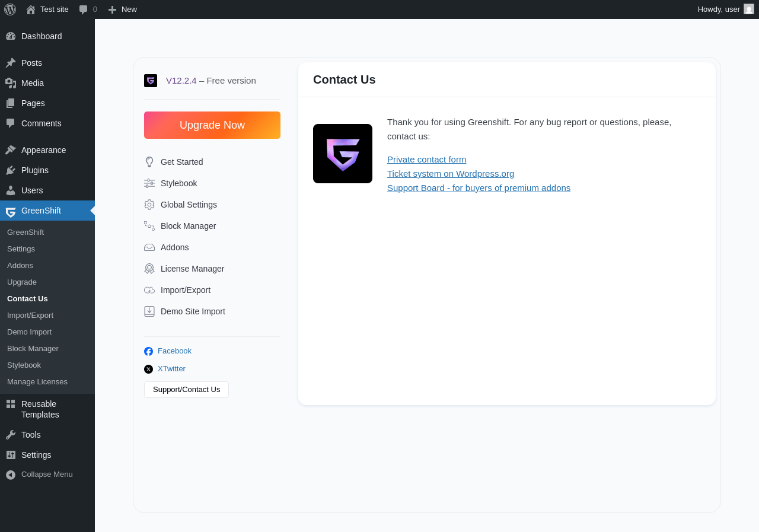
Task: Click the Collapse Menu arrow icon
Action: coord(11,474)
